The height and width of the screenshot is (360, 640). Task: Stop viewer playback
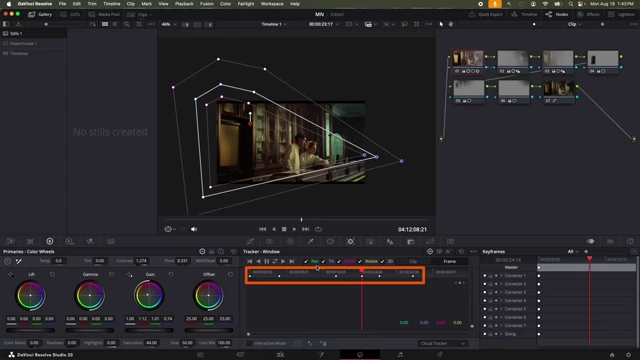coord(284,229)
